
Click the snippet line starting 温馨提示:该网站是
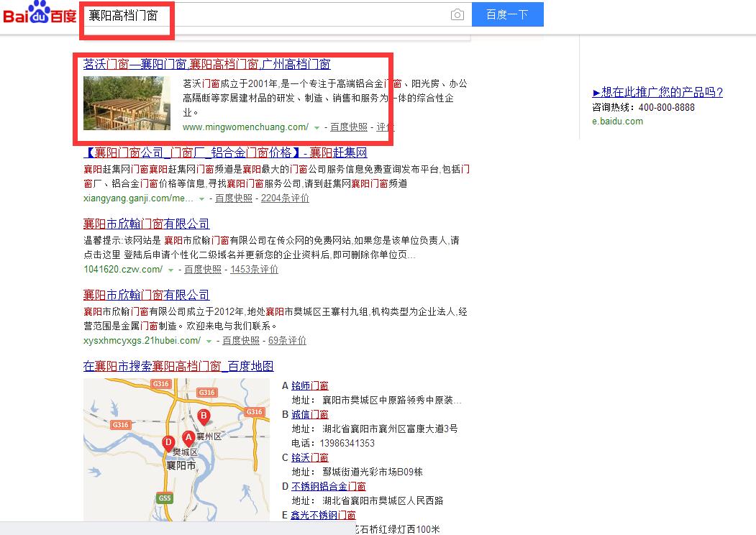271,240
